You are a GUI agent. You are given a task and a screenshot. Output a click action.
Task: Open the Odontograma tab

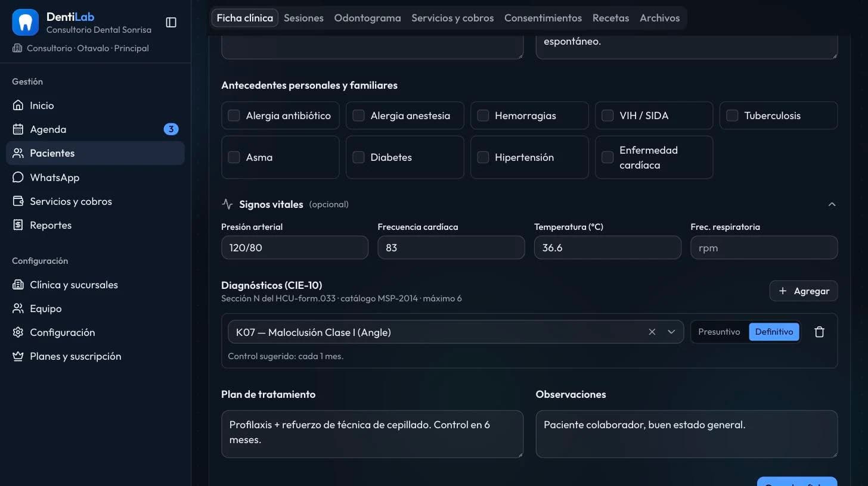click(x=367, y=18)
